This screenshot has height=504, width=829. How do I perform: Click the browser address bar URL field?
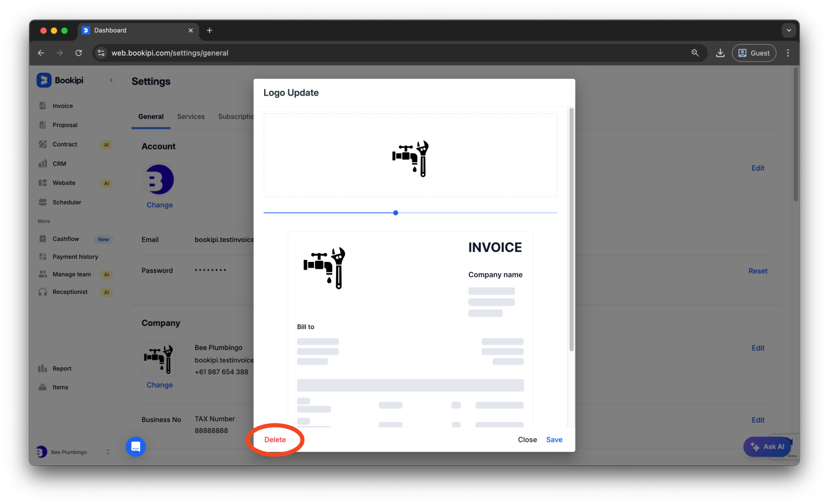[x=399, y=53]
